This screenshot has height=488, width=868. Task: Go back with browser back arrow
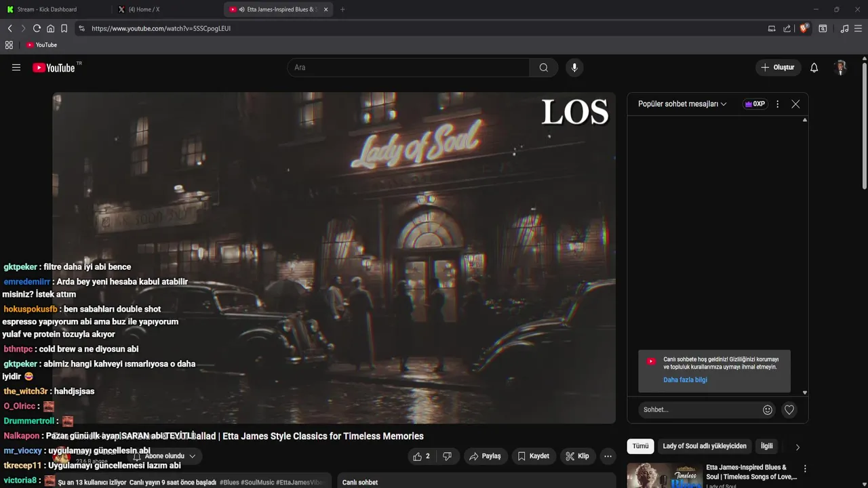10,28
